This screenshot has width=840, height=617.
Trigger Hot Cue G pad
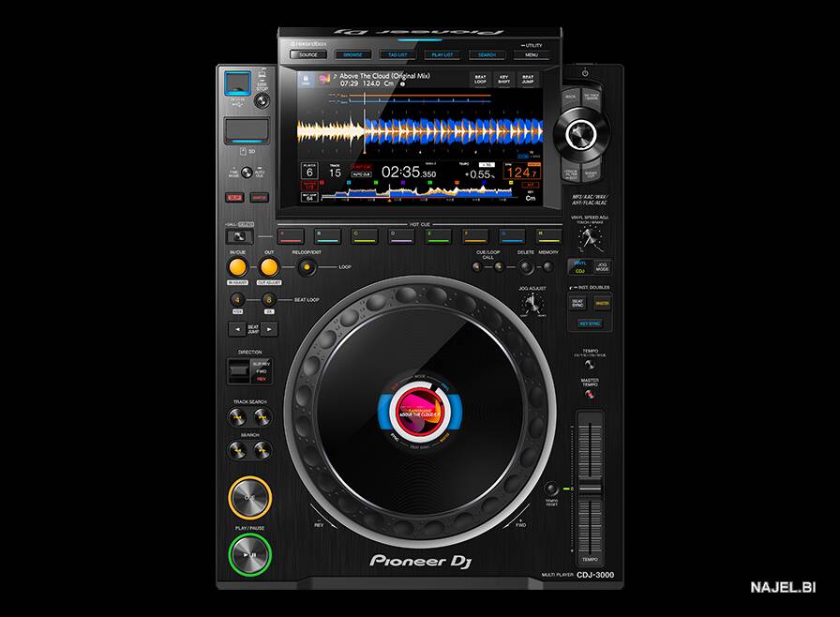(512, 235)
